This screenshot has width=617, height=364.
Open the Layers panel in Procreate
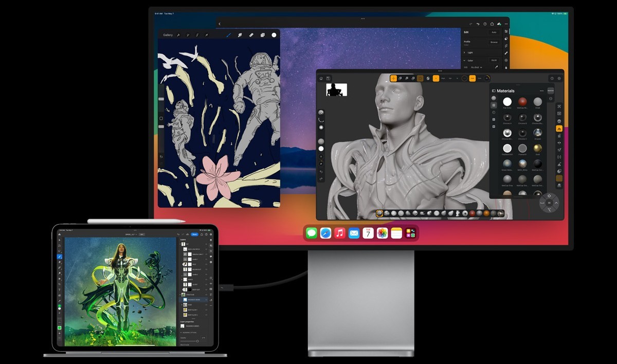click(263, 35)
